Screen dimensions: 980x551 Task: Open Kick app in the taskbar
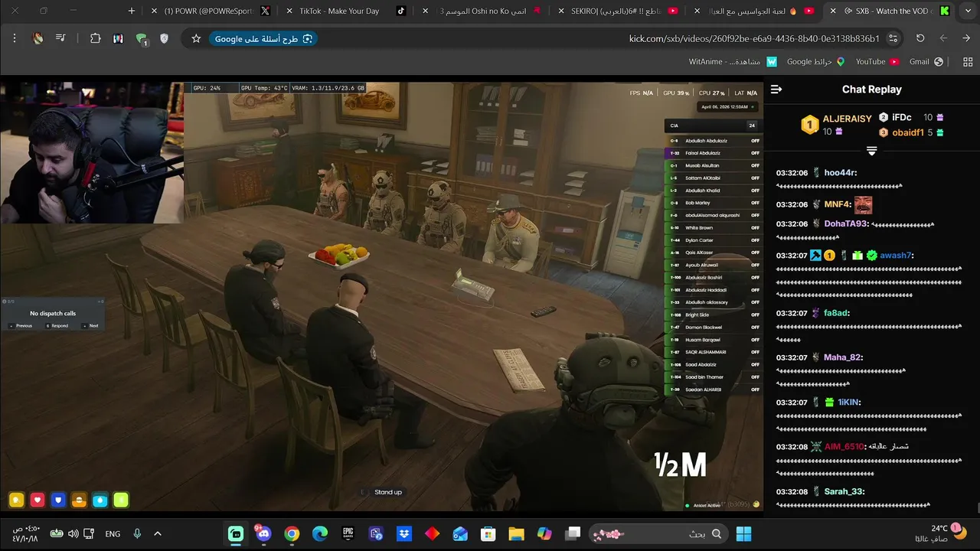(236, 533)
